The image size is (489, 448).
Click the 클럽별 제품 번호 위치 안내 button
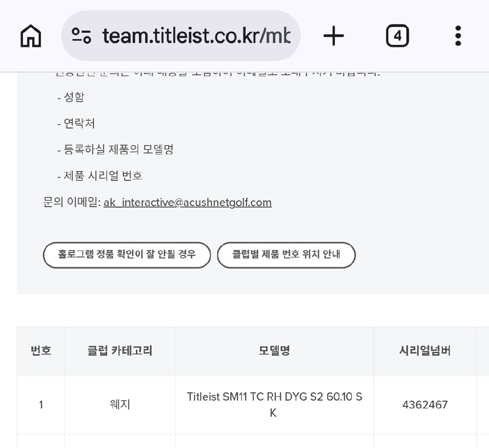[286, 255]
